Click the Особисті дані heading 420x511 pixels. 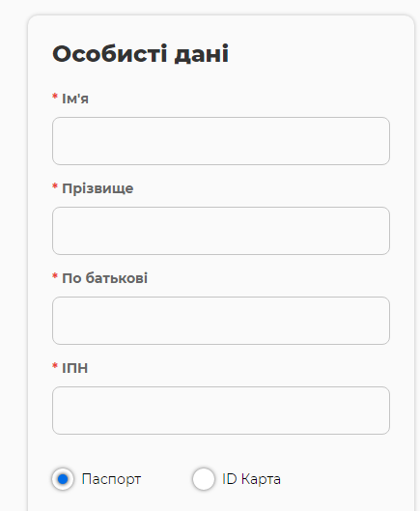coord(140,54)
